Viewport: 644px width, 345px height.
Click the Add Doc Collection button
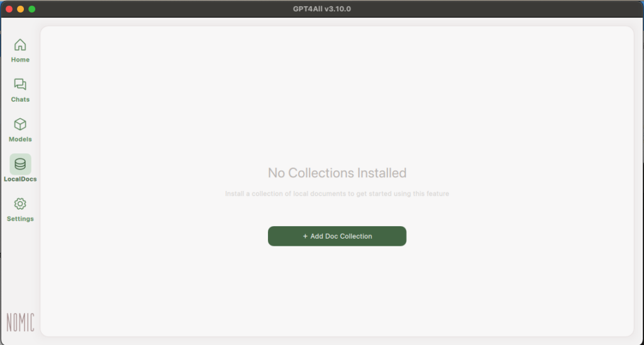coord(337,236)
